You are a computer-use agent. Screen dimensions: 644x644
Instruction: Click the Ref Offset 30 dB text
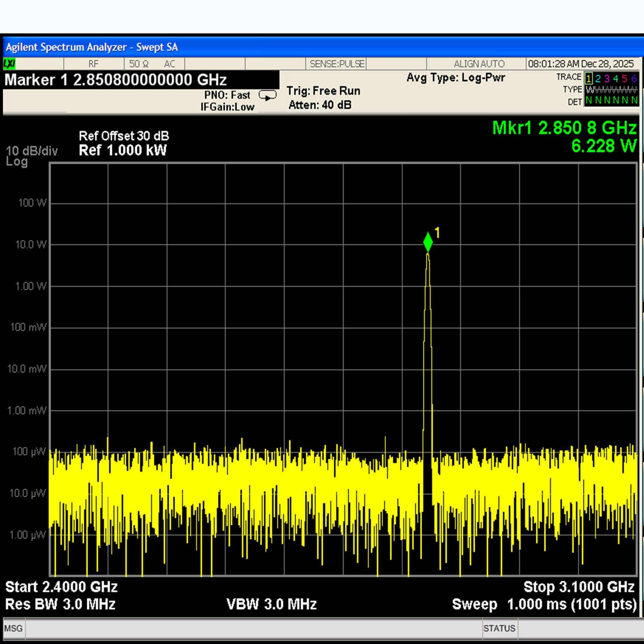pyautogui.click(x=124, y=136)
